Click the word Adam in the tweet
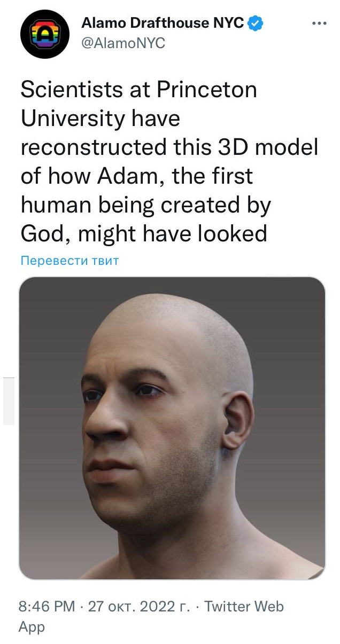This screenshot has height=644, width=340. (125, 176)
